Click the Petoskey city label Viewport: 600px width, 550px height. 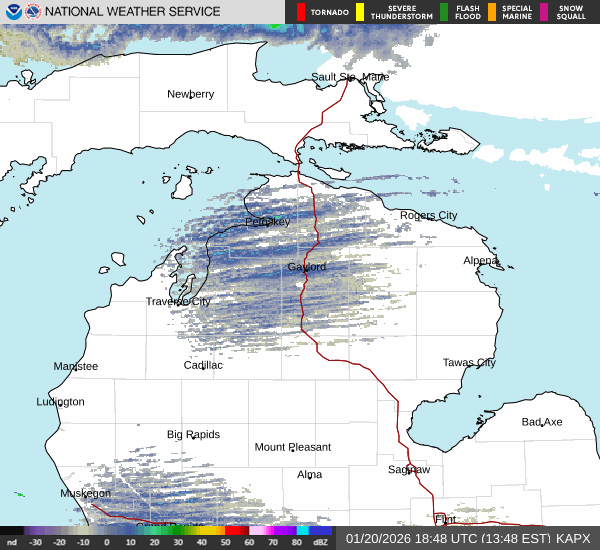(267, 221)
